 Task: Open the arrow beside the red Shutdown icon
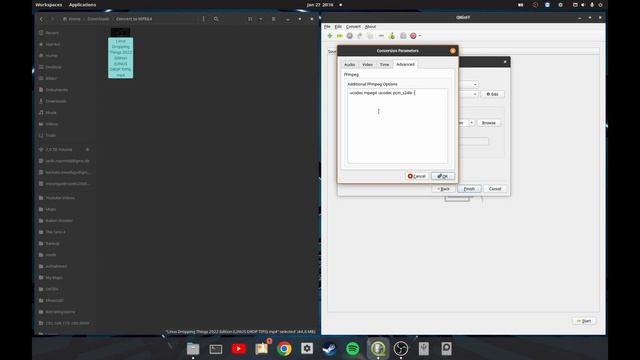(420, 36)
